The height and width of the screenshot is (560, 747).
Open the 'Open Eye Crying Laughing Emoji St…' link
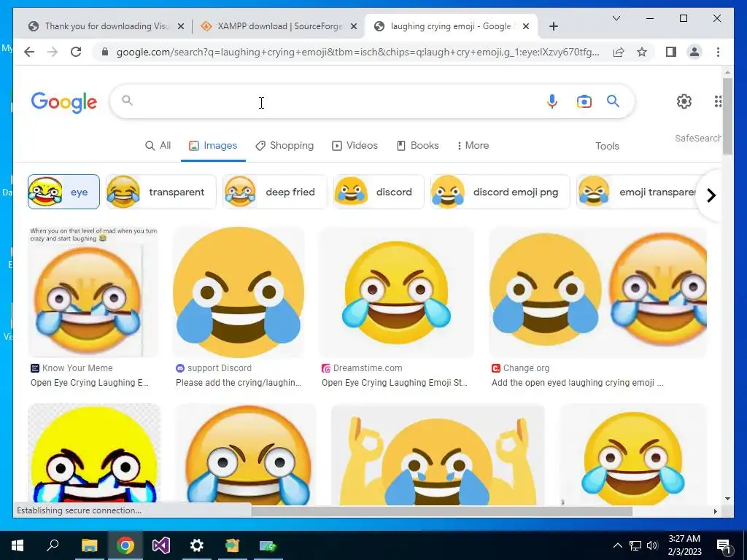point(395,383)
